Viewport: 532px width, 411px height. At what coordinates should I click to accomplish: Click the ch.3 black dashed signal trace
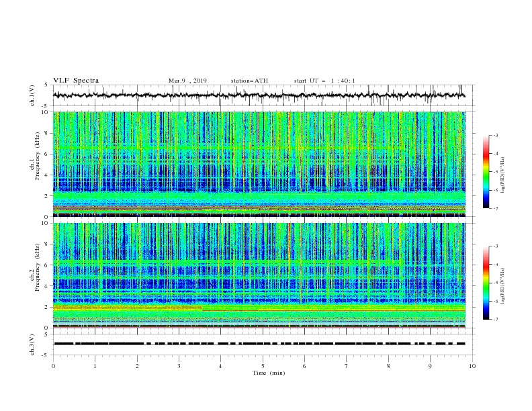[x=259, y=344]
